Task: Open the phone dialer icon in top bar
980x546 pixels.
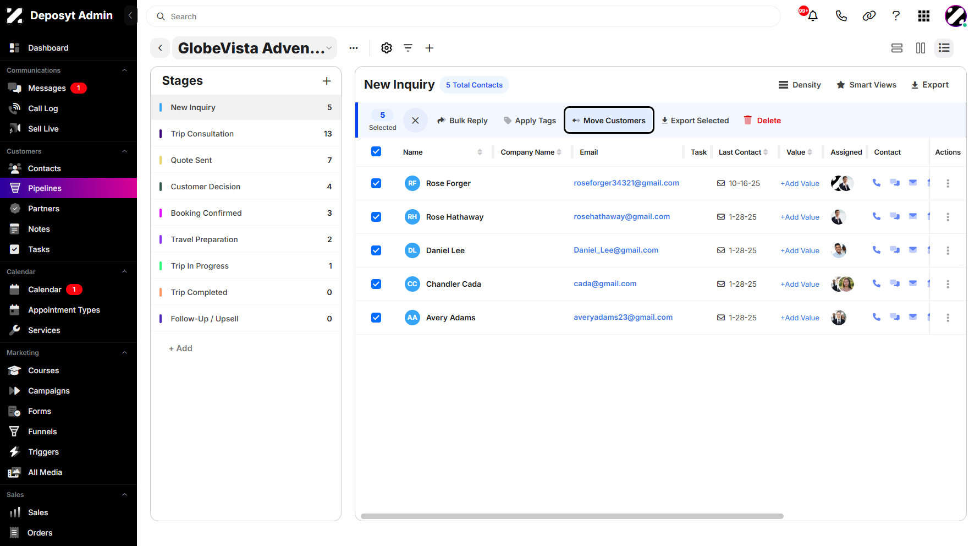Action: coord(841,16)
